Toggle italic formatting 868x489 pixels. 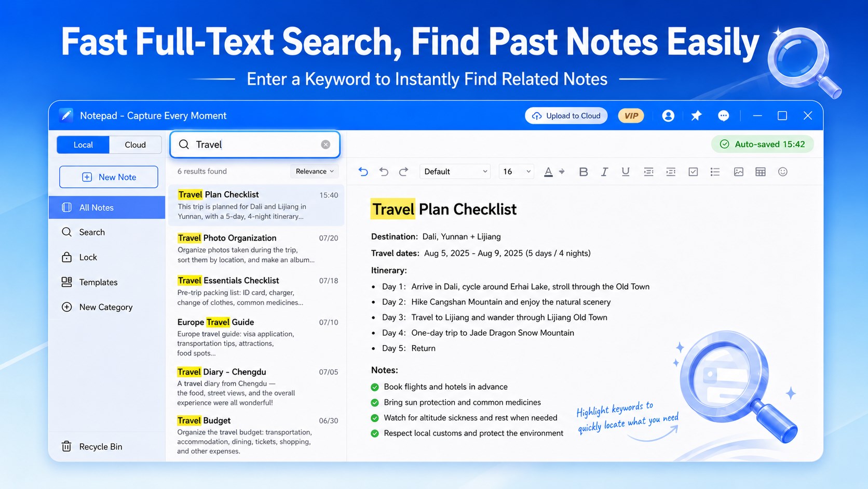[x=604, y=171]
